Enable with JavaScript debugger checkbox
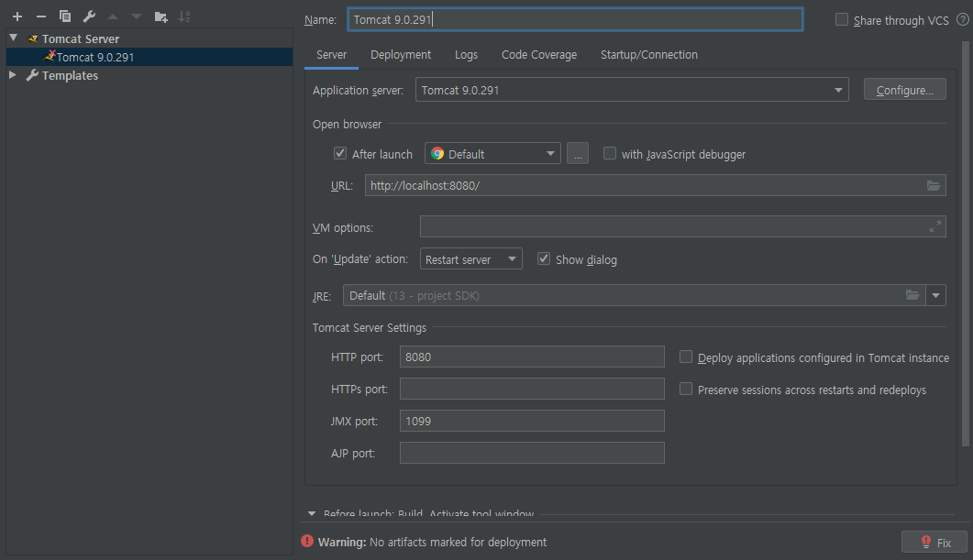 pyautogui.click(x=610, y=153)
